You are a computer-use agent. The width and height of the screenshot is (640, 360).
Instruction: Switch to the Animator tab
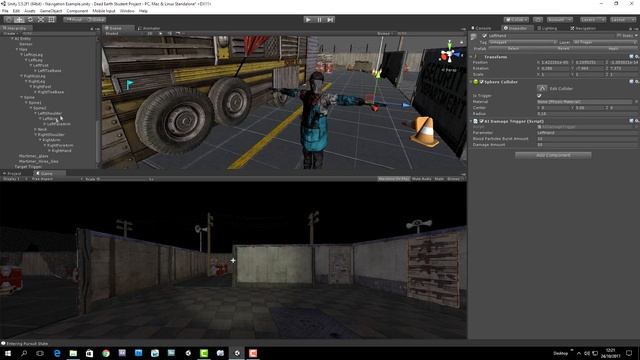[149, 28]
